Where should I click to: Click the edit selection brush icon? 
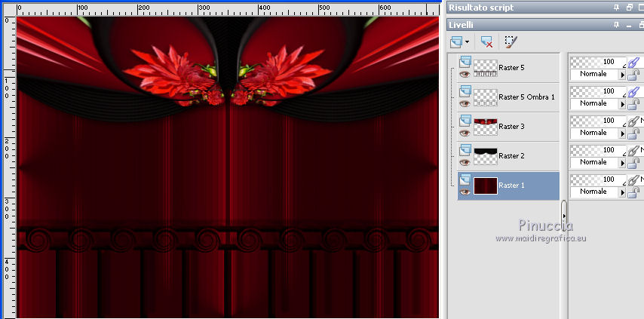point(511,41)
